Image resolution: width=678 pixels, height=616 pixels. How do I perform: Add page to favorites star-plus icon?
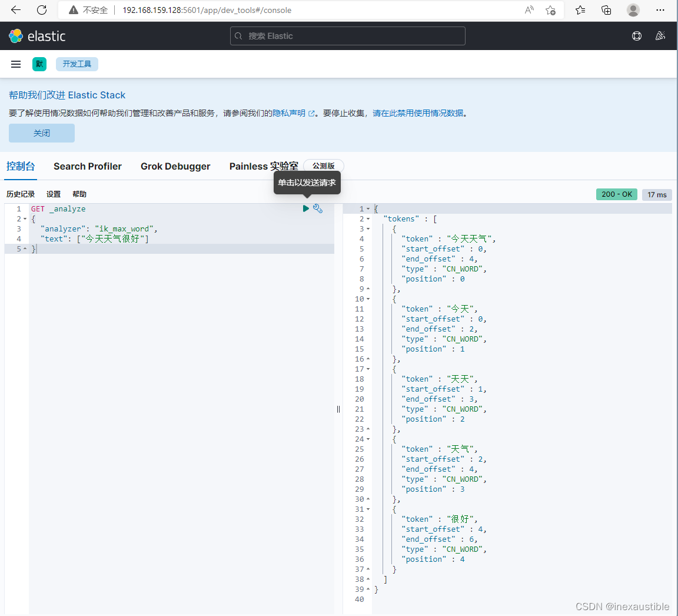[x=550, y=10]
